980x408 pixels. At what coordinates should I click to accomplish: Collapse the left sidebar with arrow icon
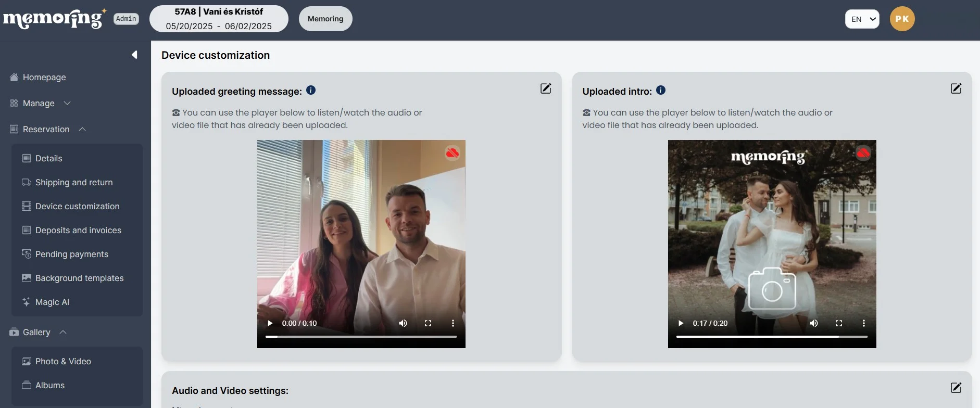[x=134, y=55]
